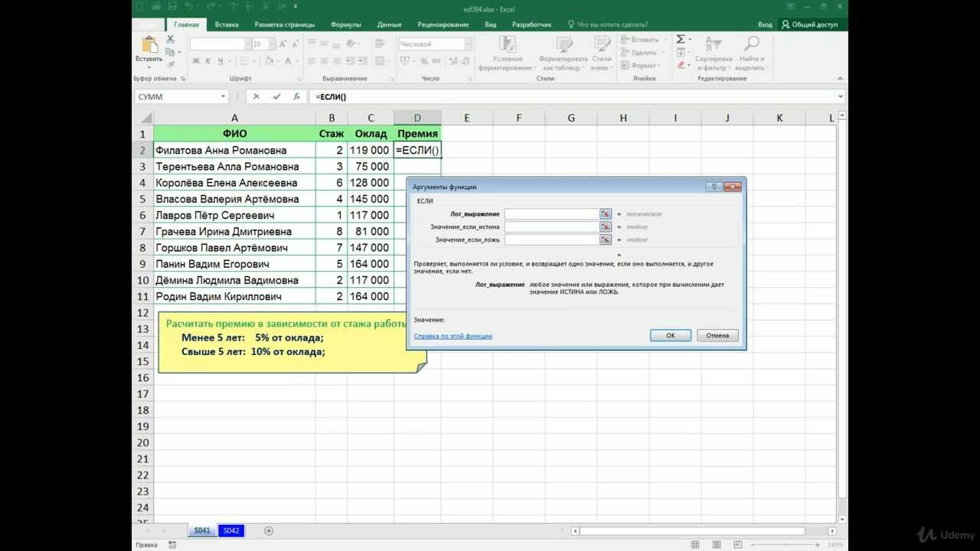Click the Общий доступ share button
This screenshot has height=551, width=980.
810,24
